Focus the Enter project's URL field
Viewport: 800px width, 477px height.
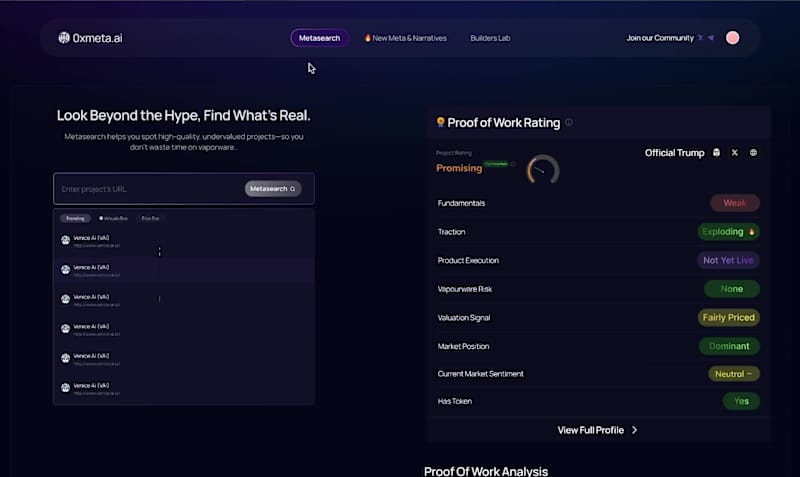(184, 189)
